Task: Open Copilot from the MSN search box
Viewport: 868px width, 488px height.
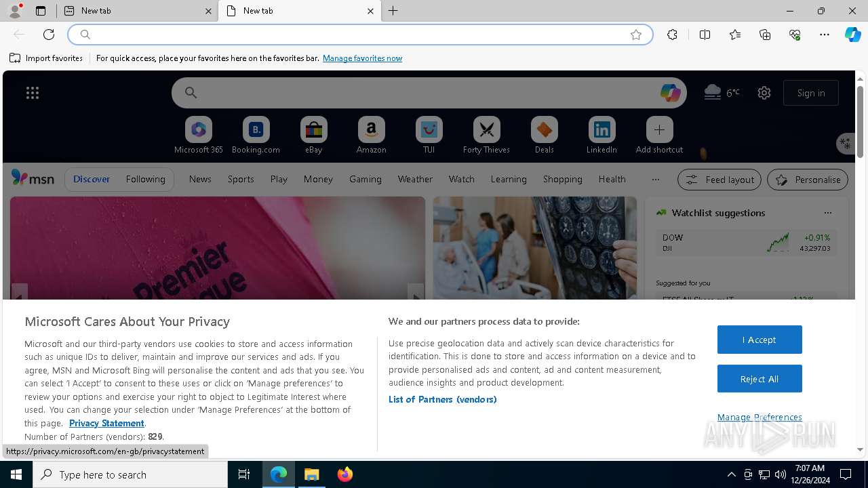Action: [670, 93]
